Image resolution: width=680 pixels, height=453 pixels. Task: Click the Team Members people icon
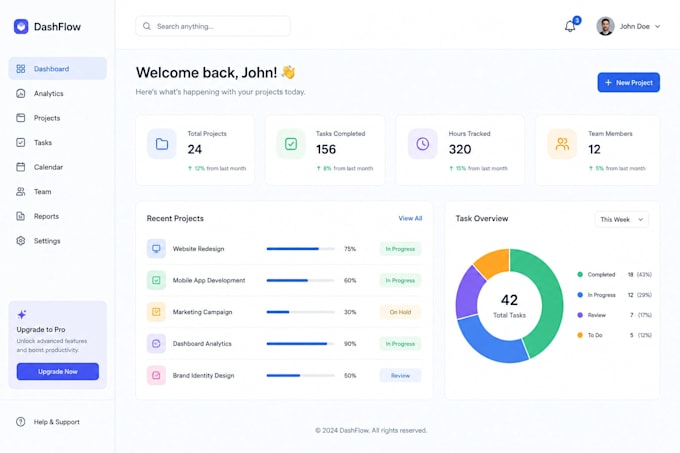[x=562, y=144]
